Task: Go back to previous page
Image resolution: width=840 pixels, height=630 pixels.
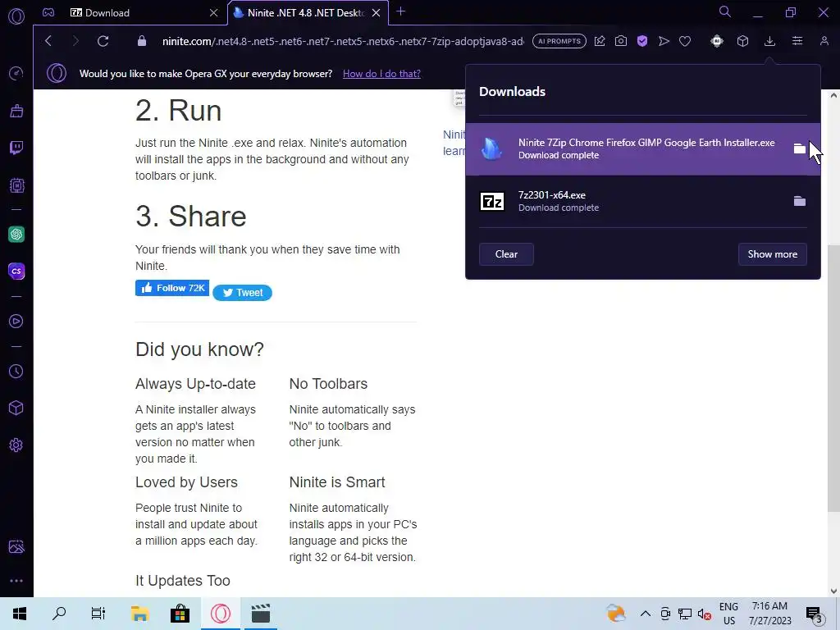Action: [48, 41]
